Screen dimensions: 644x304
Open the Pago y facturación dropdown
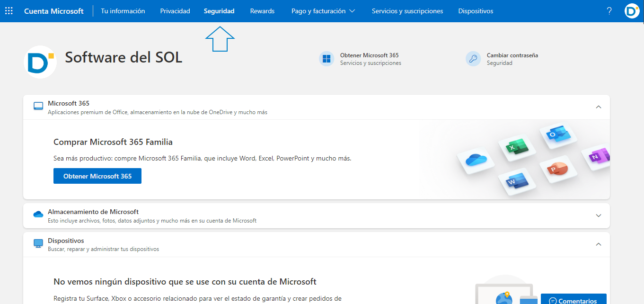click(x=323, y=11)
